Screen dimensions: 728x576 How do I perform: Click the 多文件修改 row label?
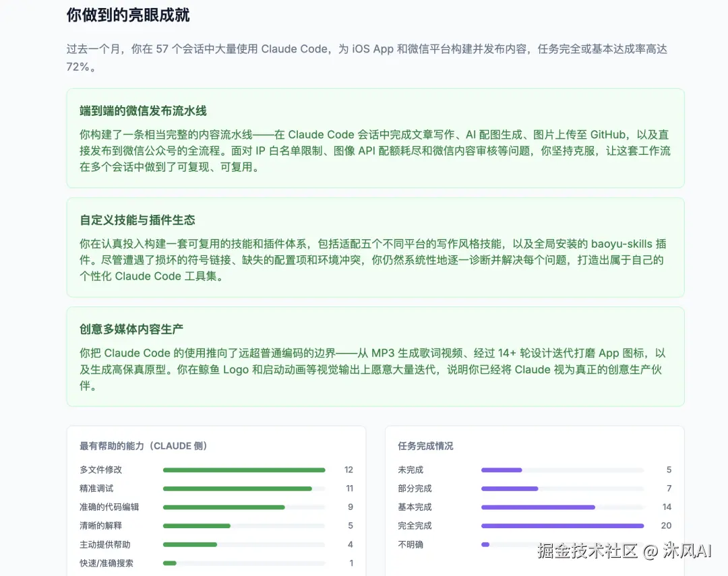100,470
